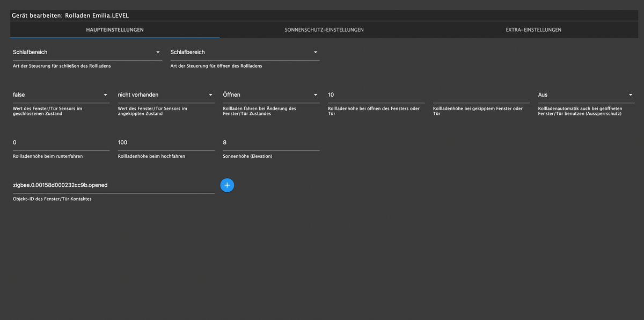Screen dimensions: 644x320
Task: Click empty field for tilted window height
Action: coord(481,94)
